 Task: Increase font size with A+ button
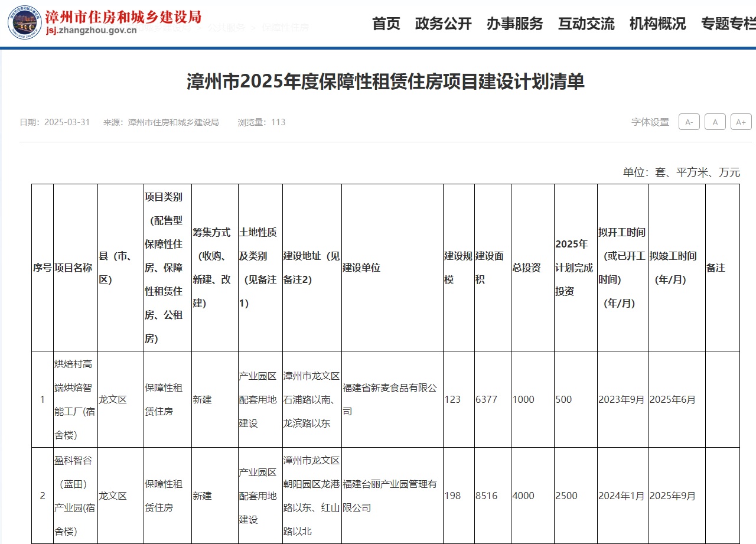click(741, 122)
